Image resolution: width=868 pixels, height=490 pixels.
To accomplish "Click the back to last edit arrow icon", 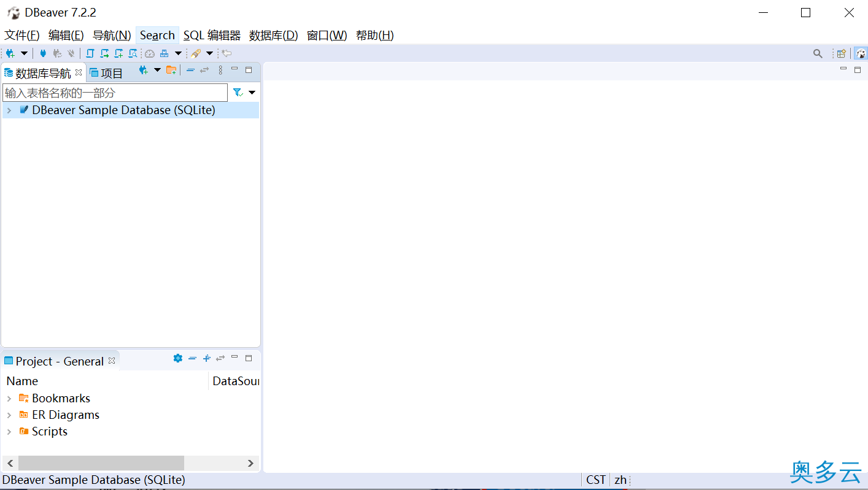I will [x=227, y=53].
